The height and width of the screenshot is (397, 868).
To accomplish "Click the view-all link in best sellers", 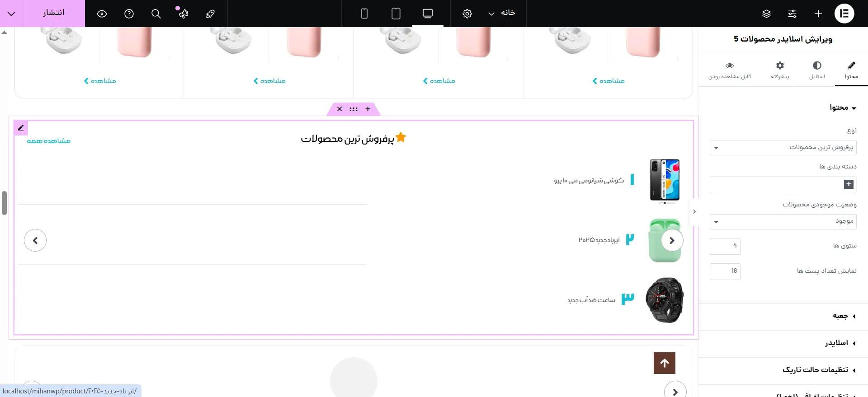I will [49, 141].
